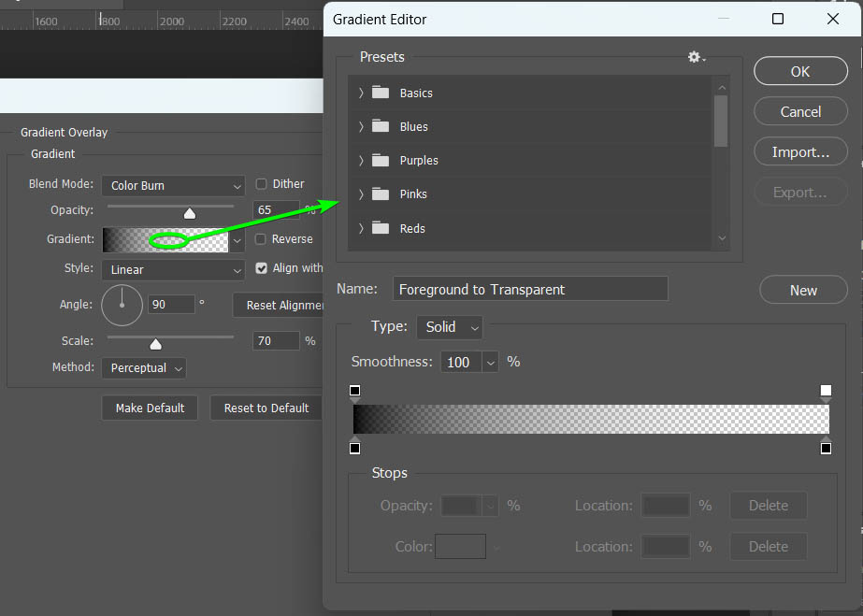
Task: Click the New gradient button
Action: pyautogui.click(x=803, y=290)
